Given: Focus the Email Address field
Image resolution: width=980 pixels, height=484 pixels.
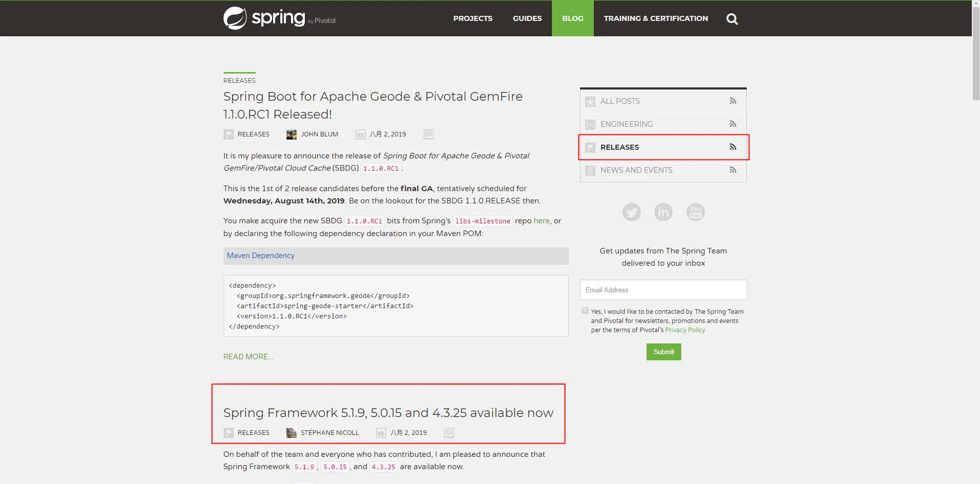Looking at the screenshot, I should point(663,290).
